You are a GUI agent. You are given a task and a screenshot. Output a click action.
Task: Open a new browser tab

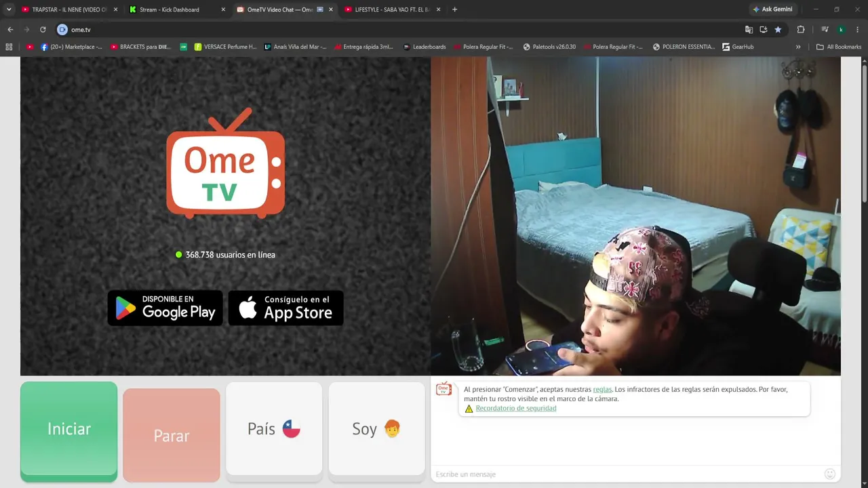[454, 9]
